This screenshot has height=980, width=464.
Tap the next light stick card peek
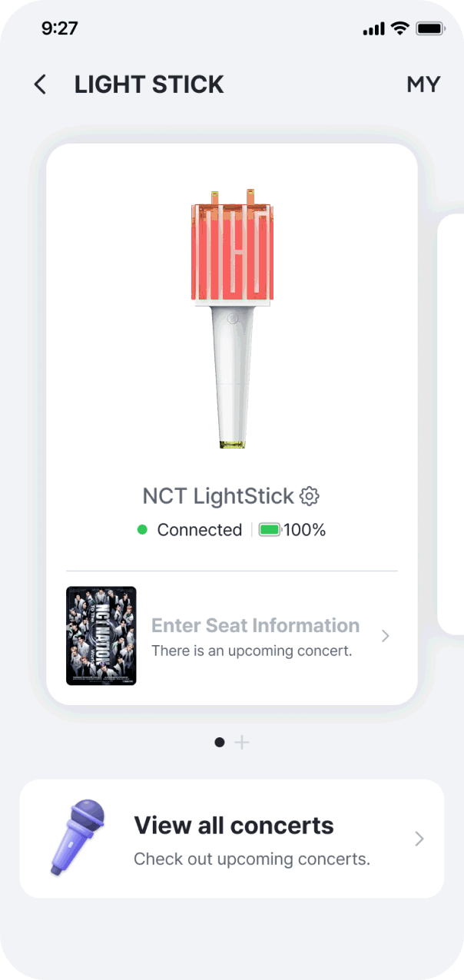click(450, 424)
